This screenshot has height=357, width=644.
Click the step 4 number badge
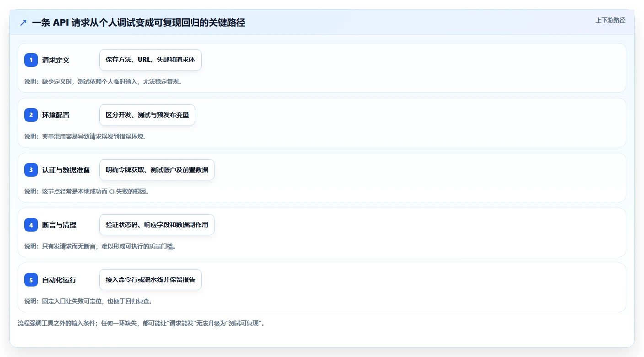coord(31,225)
